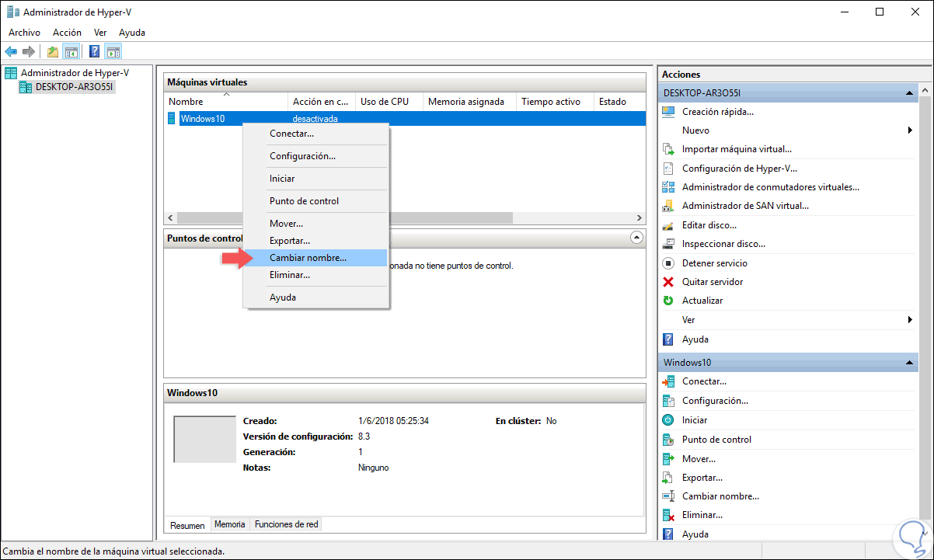Select Administrador de Hyper-V tree root
Viewport: 934px width, 560px height.
tap(75, 73)
